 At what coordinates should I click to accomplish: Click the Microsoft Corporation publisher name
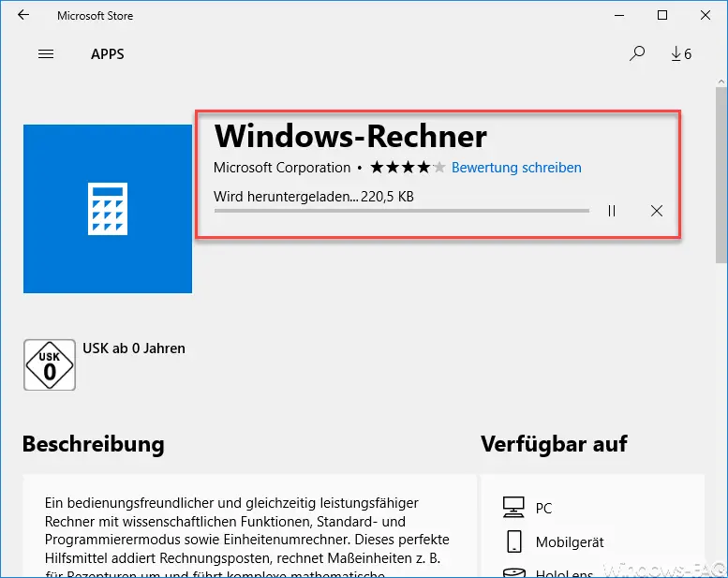[282, 167]
